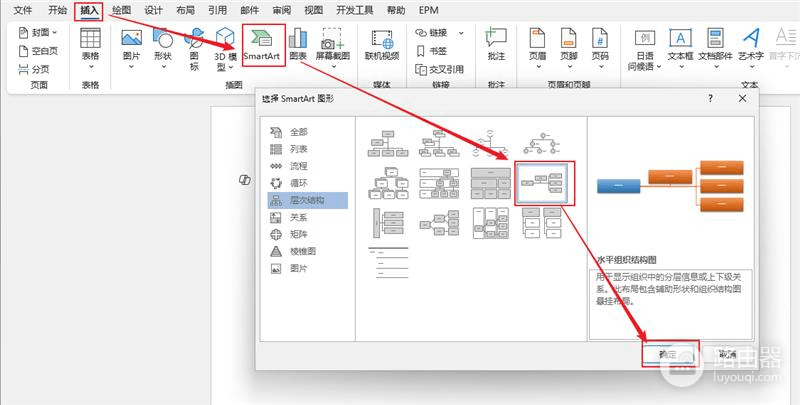800x405 pixels.
Task: Open the 视图 tab
Action: click(x=313, y=10)
